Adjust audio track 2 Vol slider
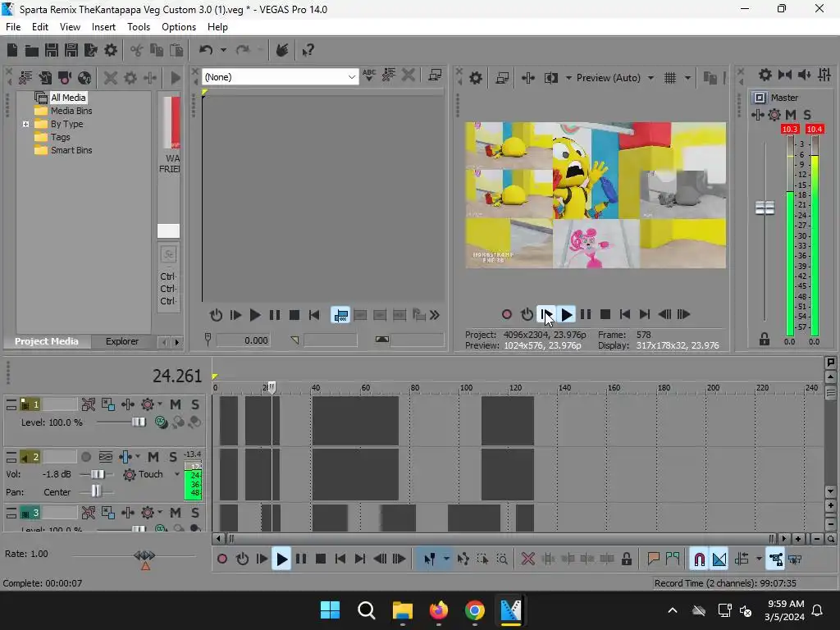840x630 pixels. [x=98, y=474]
